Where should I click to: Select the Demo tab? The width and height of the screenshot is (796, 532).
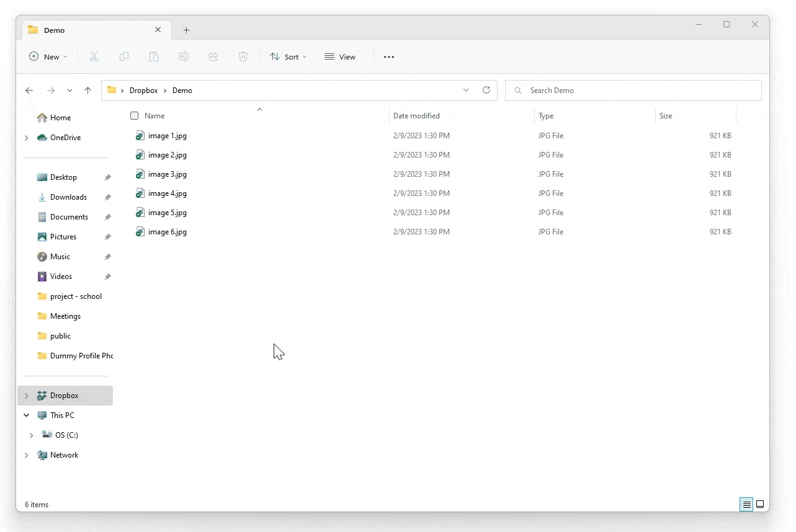coord(87,30)
